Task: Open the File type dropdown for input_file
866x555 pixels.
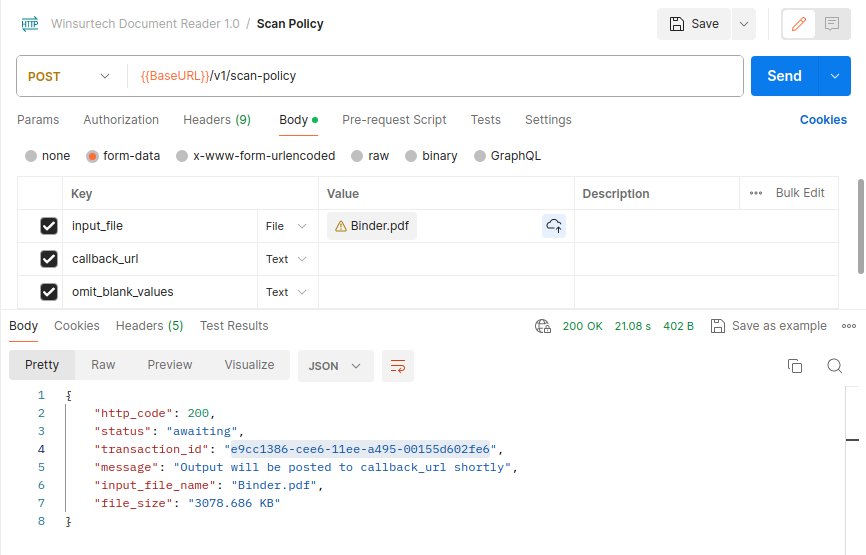Action: coord(286,226)
